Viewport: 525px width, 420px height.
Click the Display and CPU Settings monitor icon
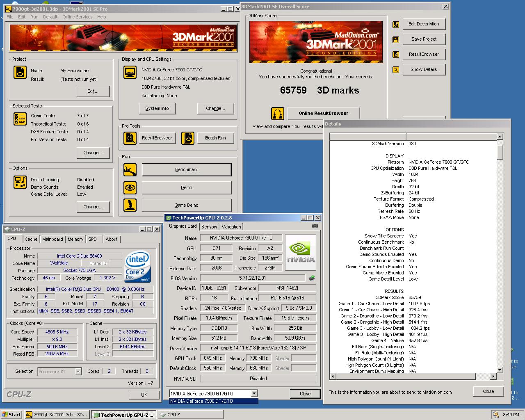[x=130, y=72]
